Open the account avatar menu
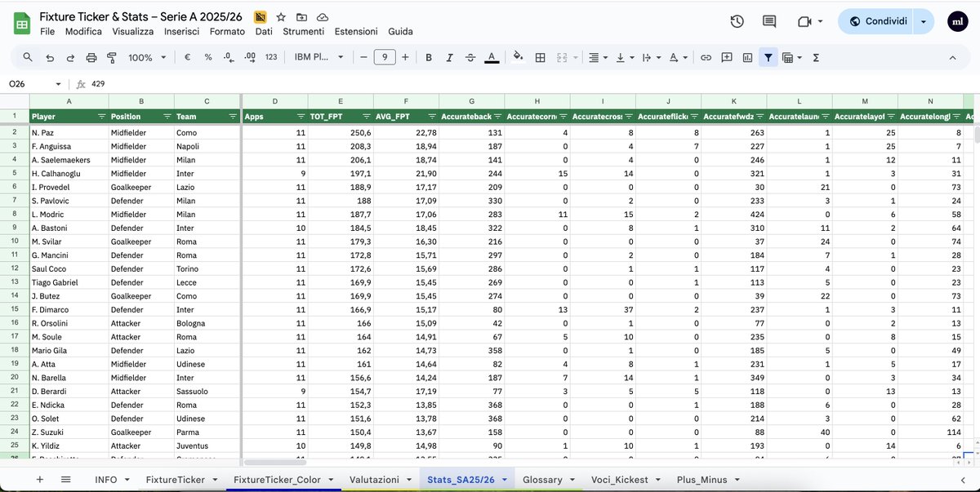 (x=958, y=21)
